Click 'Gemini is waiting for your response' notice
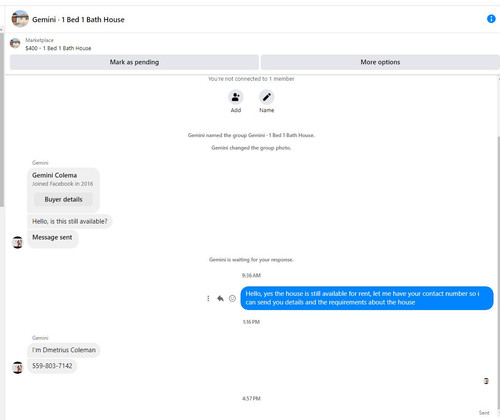The image size is (500, 420). pos(251,260)
